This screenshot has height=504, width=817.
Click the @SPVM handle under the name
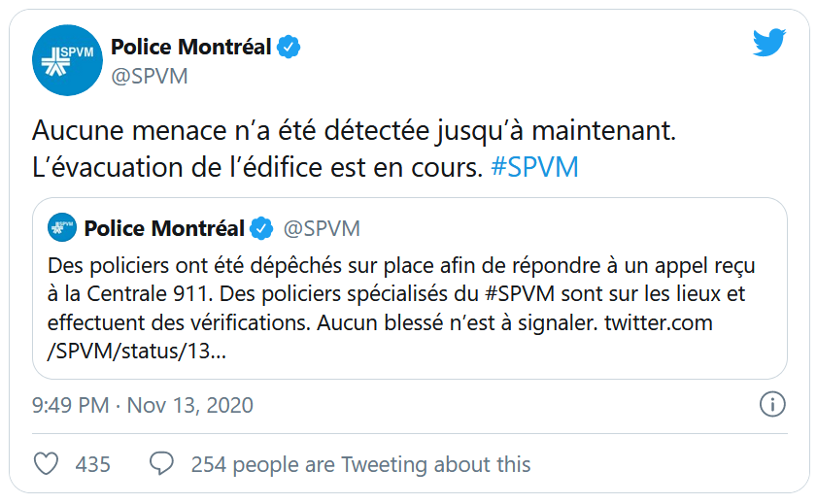[150, 77]
